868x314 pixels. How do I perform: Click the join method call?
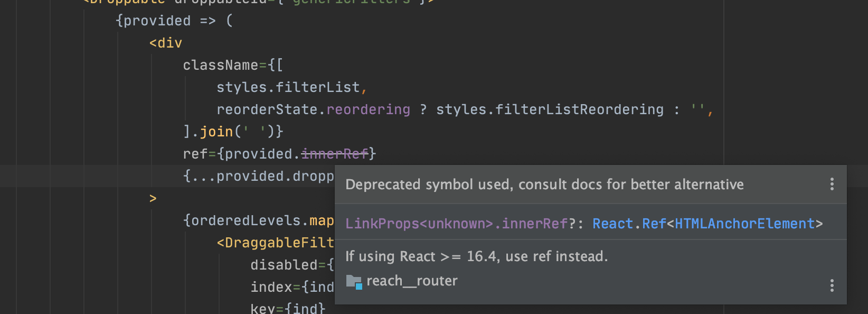216,132
